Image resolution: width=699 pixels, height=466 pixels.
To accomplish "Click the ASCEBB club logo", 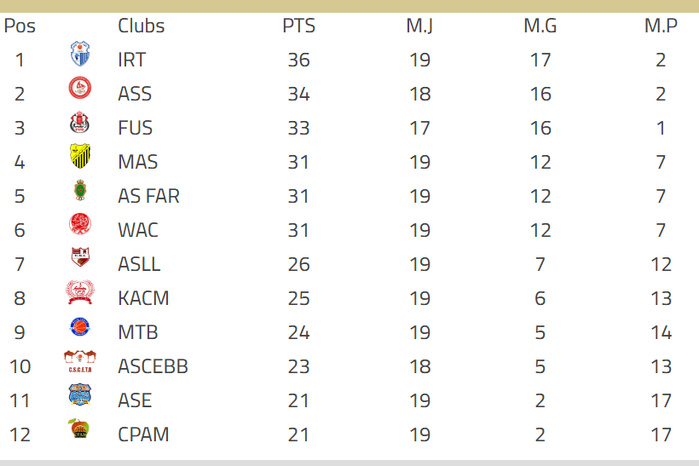I will point(80,361).
